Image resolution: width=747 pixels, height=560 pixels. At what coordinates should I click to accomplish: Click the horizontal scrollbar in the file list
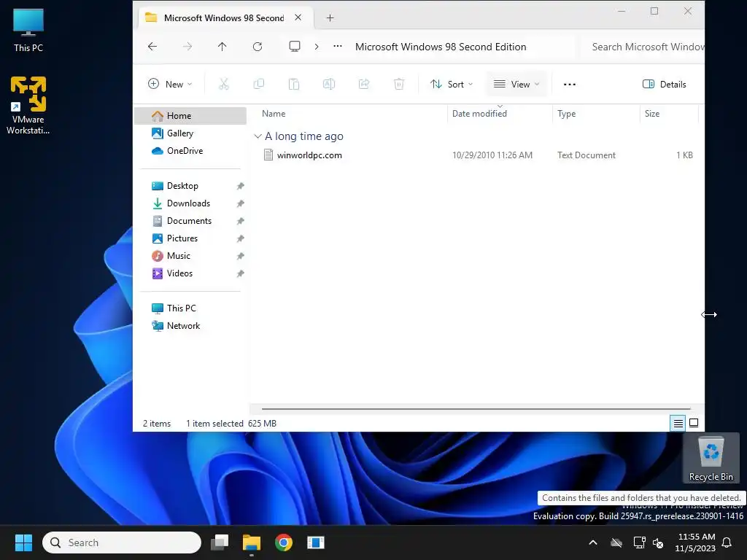coord(476,408)
